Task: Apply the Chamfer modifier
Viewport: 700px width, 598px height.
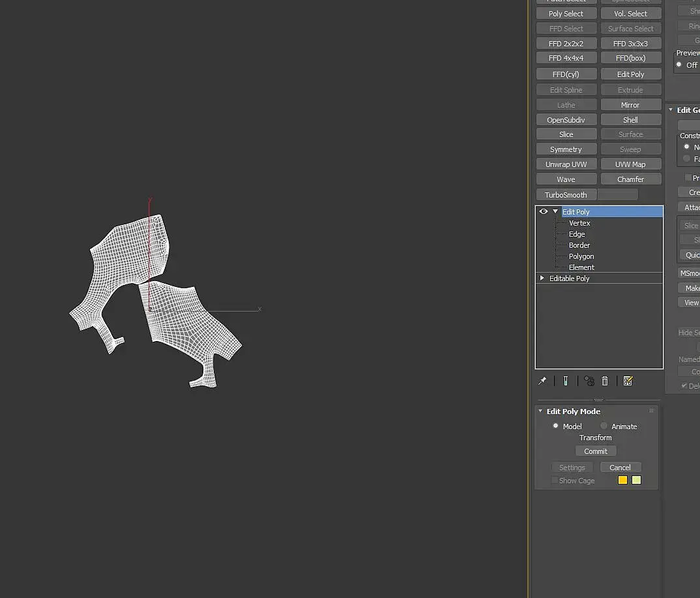Action: coord(631,179)
